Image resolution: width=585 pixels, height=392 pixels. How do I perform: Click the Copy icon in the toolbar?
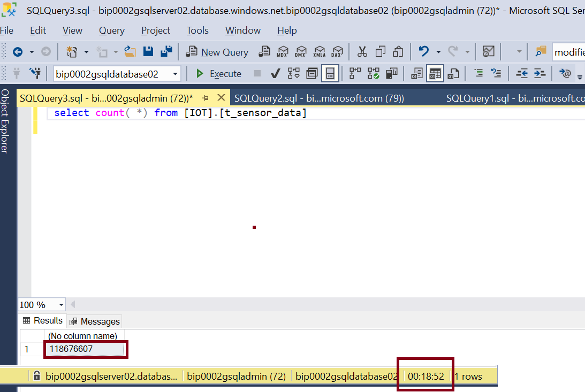click(380, 52)
